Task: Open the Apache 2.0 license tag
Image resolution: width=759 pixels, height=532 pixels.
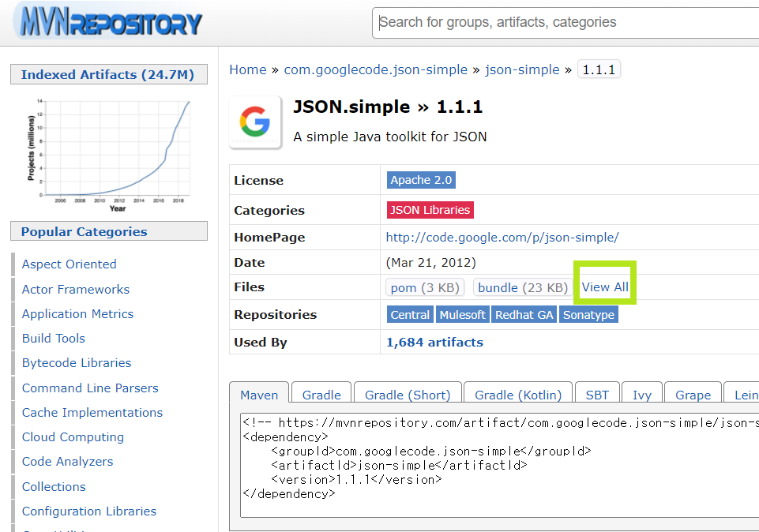Action: [421, 180]
